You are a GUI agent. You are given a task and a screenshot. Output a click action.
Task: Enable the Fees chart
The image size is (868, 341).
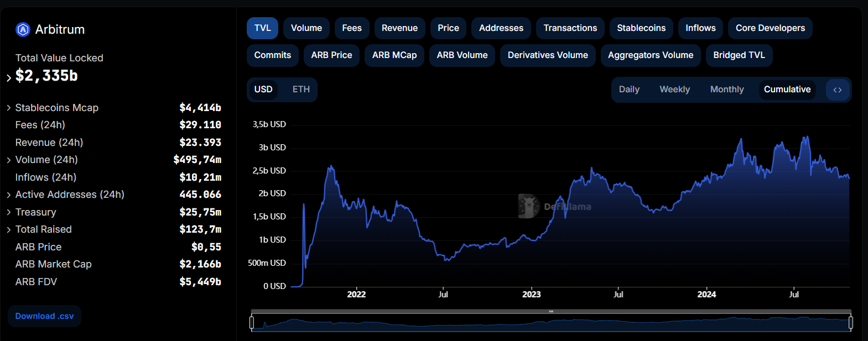tap(352, 28)
